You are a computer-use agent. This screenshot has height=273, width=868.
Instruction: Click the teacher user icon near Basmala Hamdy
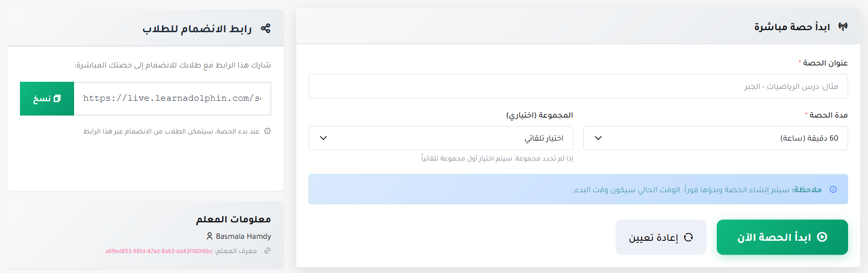tap(209, 236)
